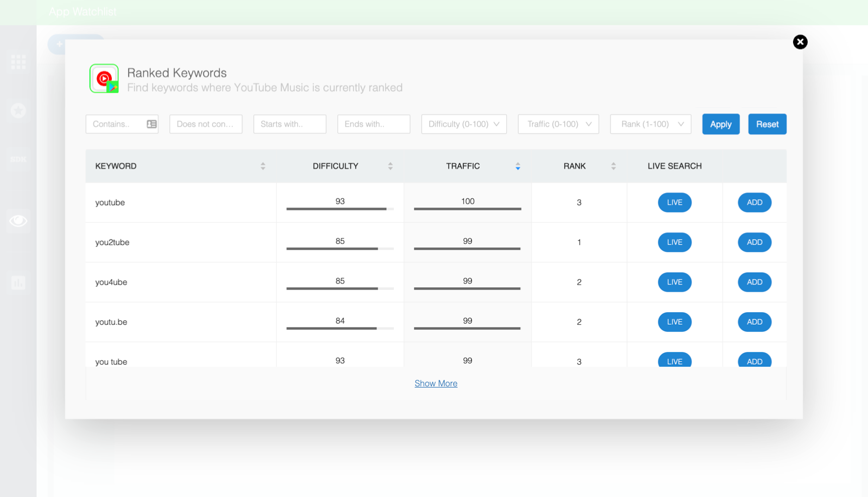Viewport: 868px width, 497px height.
Task: Focus the Does not contain filter field
Action: (x=206, y=124)
